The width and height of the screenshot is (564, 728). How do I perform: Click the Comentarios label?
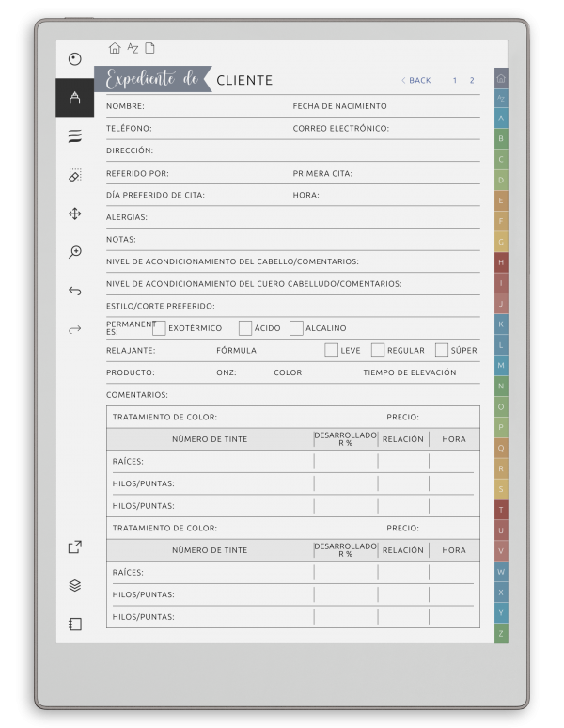click(x=137, y=395)
